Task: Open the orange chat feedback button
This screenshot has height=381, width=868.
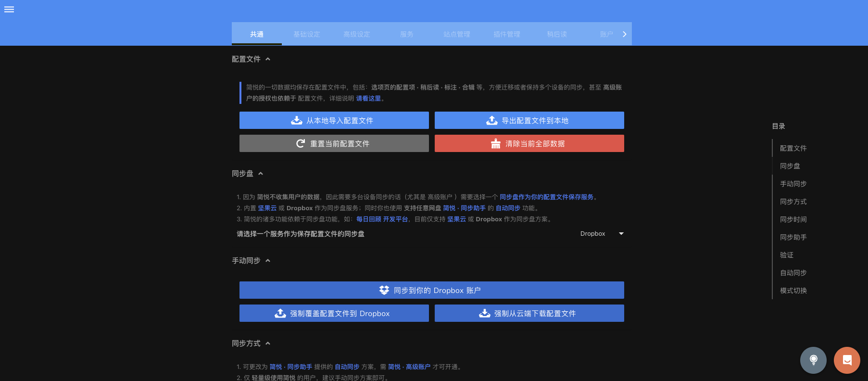Action: (847, 360)
